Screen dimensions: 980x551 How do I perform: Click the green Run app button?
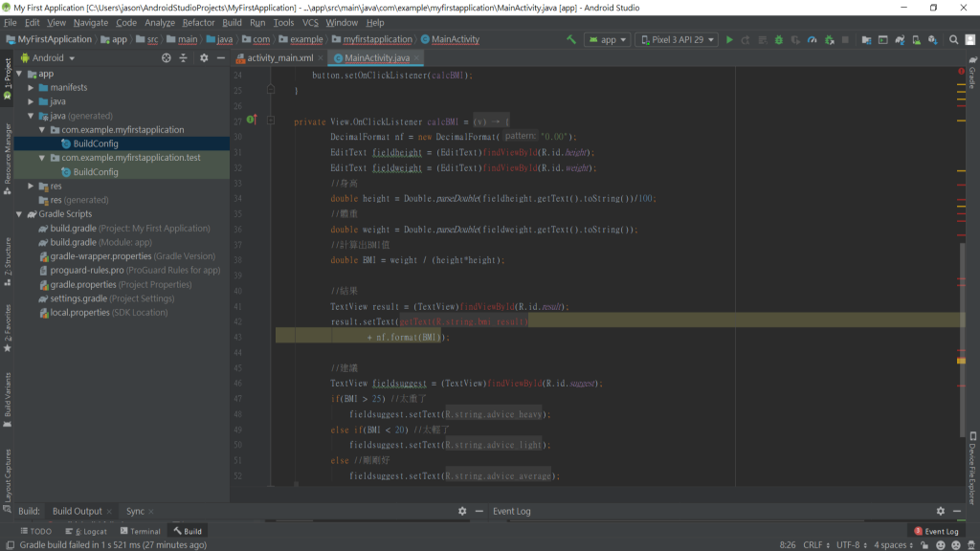[729, 40]
